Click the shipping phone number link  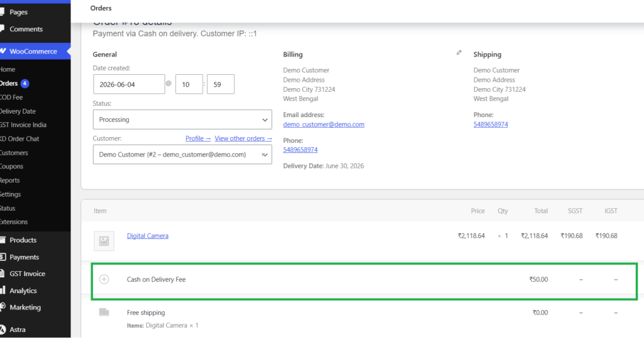click(491, 125)
